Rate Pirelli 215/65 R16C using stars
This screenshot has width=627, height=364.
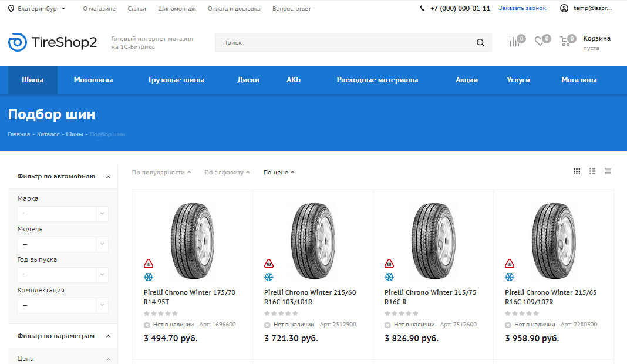pyautogui.click(x=522, y=313)
